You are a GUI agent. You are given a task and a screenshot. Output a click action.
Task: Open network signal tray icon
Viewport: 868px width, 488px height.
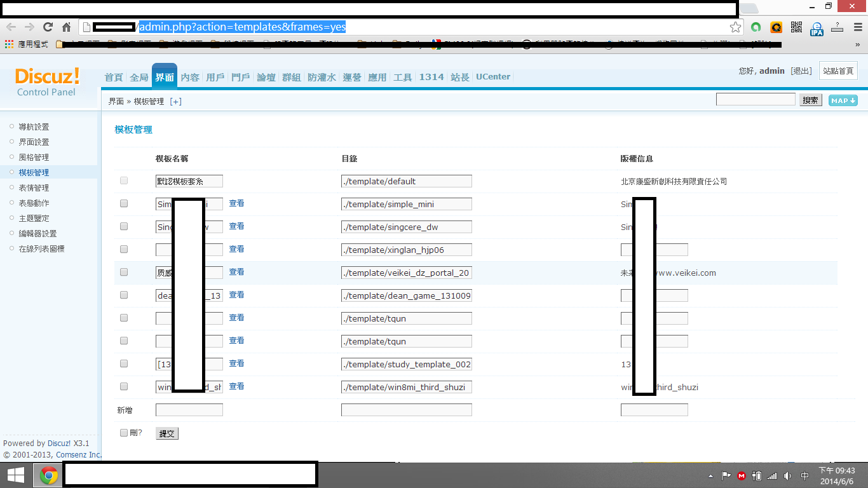tap(772, 476)
